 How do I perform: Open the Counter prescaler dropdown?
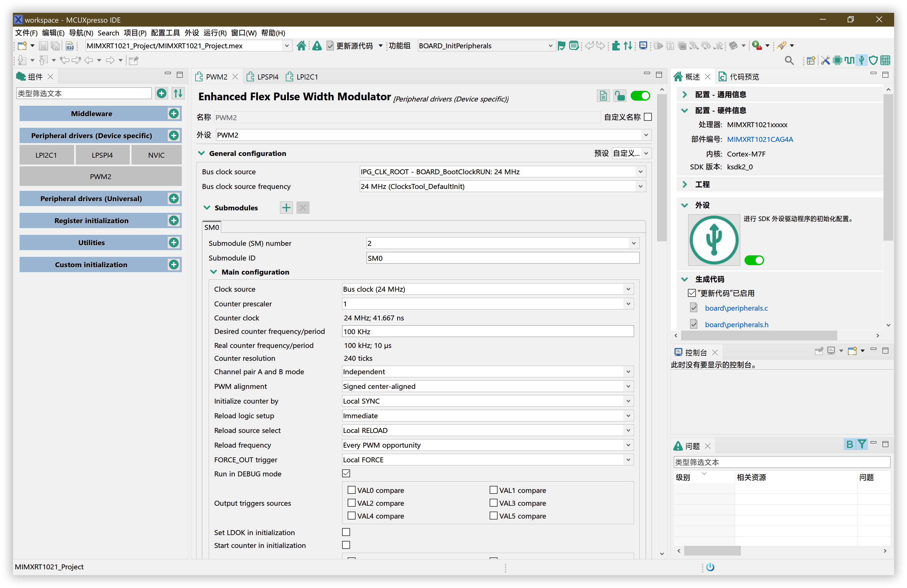tap(488, 304)
